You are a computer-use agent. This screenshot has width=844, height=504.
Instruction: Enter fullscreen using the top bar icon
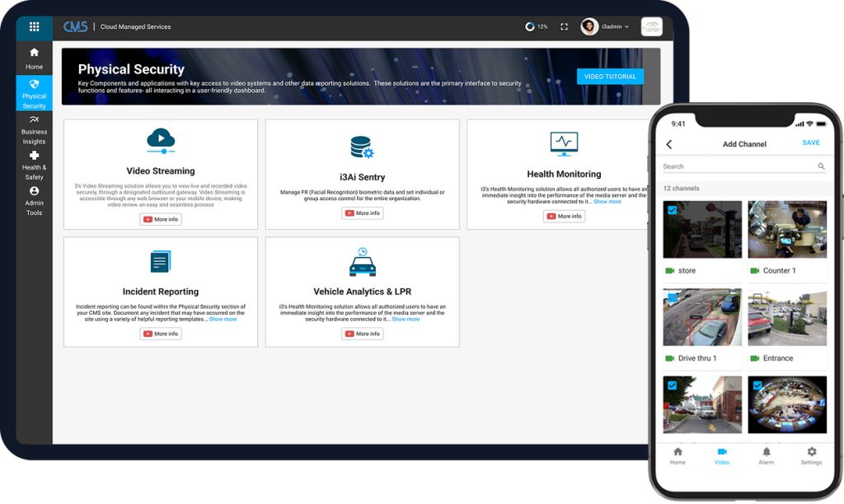click(563, 26)
